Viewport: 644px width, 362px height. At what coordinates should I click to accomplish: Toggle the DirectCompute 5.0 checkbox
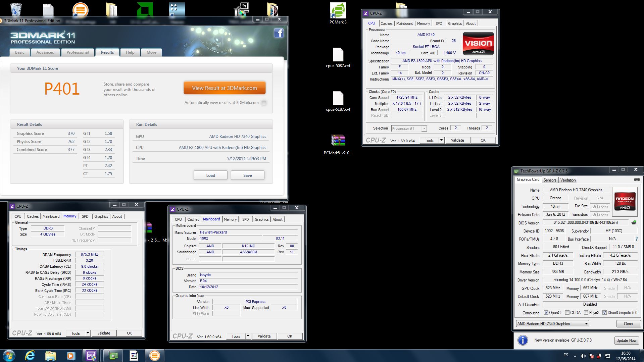click(604, 313)
